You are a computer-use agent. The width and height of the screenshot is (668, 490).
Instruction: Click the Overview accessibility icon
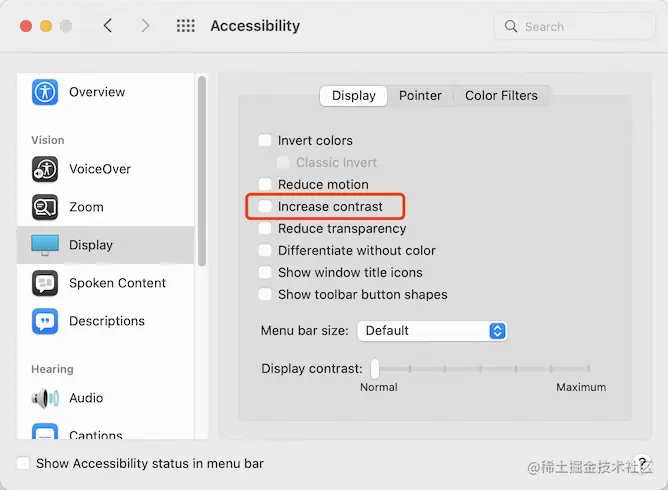click(45, 92)
